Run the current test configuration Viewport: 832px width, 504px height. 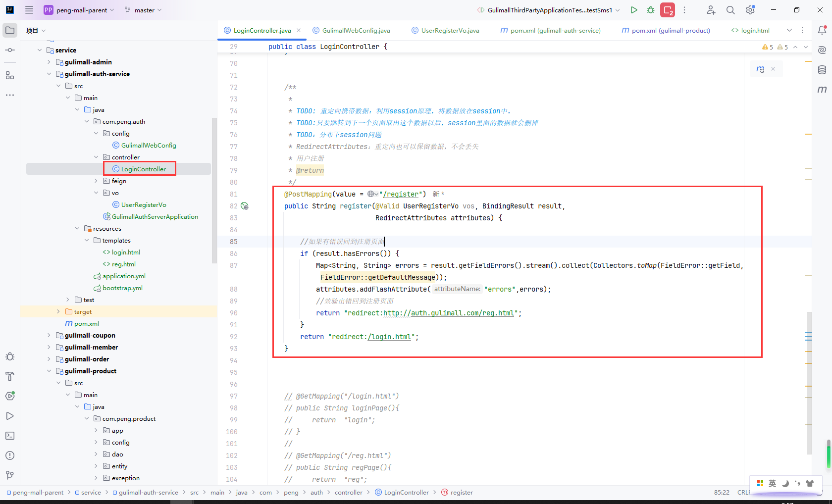point(634,10)
